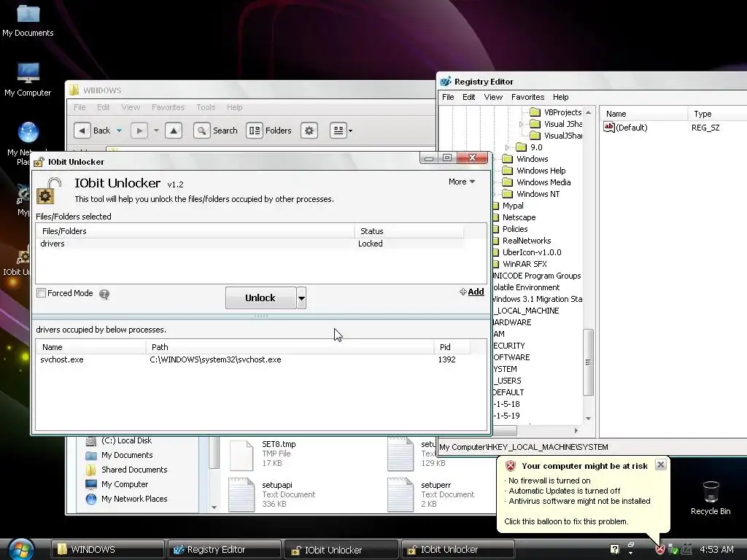Open the SET8.tmp file icon
This screenshot has height=560, width=747.
coord(241,455)
